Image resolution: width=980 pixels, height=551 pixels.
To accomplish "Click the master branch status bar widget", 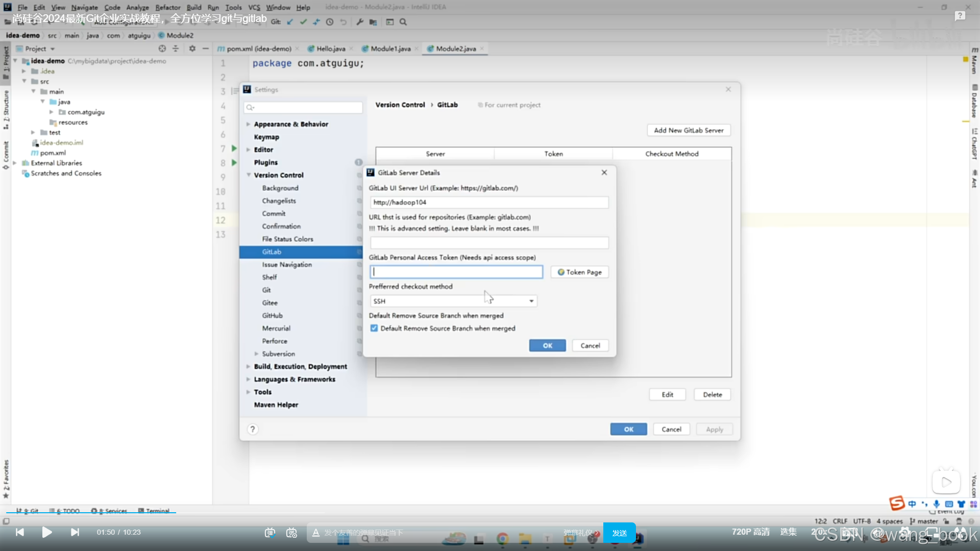I will click(924, 521).
